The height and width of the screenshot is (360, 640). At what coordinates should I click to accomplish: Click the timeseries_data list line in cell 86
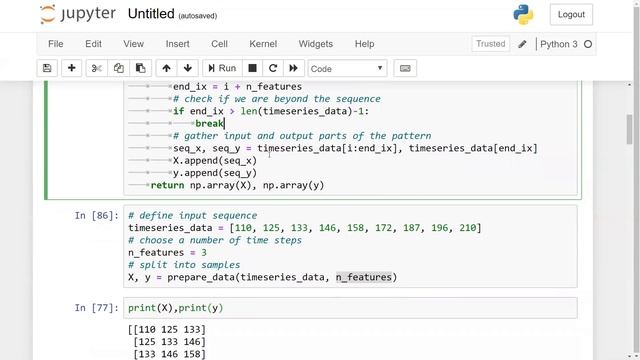point(304,228)
